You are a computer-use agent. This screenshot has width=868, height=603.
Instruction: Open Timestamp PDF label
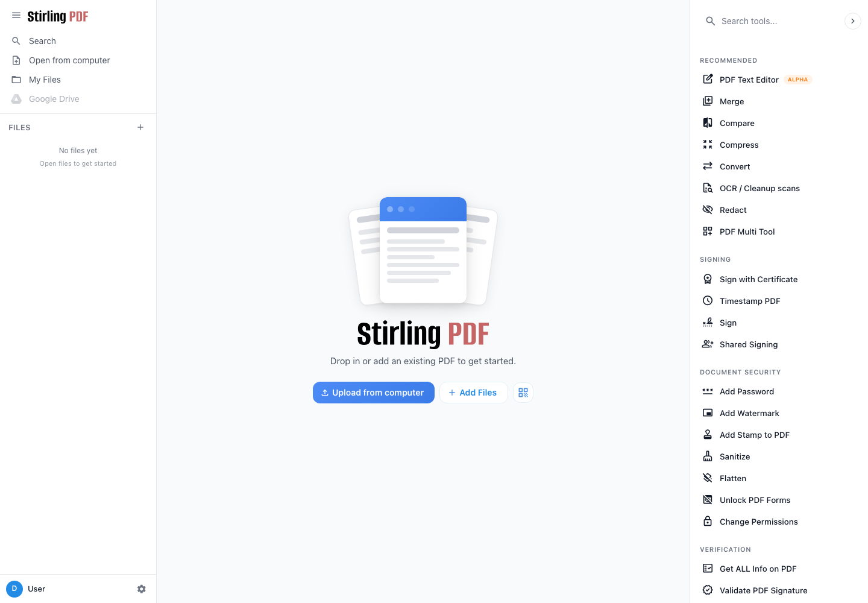click(750, 301)
